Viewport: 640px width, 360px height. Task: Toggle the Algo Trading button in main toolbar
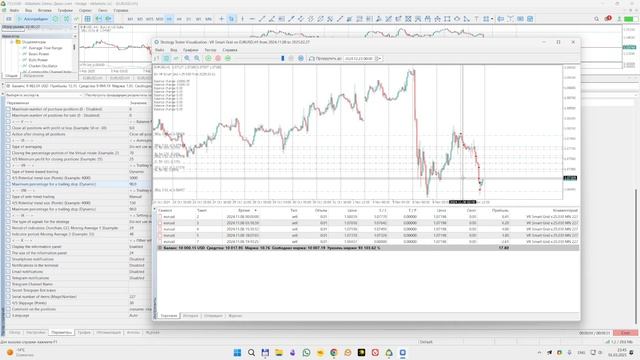pyautogui.click(x=33, y=19)
